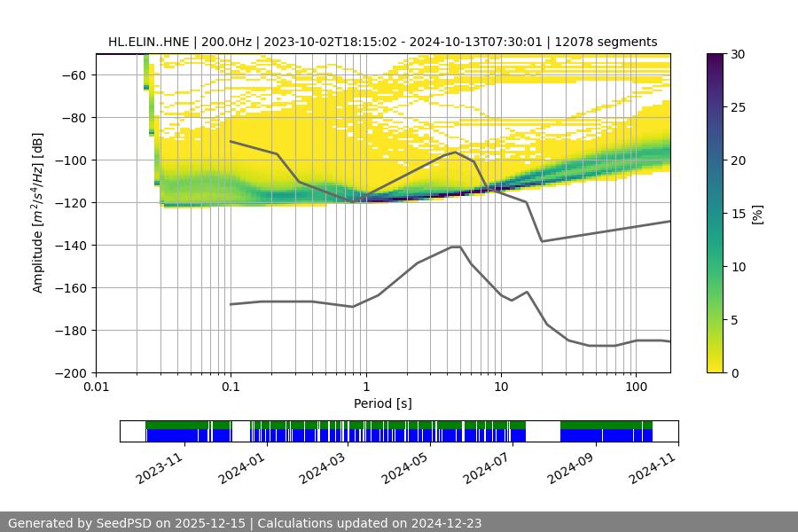Viewport: 798px width, 532px height.
Task: Click the −60 y-axis tick label
Action: point(74,75)
